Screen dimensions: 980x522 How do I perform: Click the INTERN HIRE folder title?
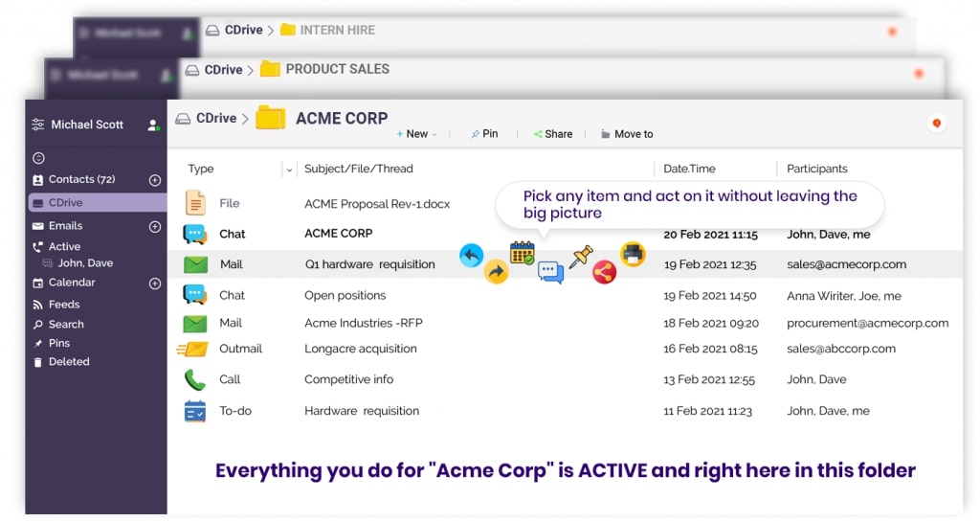[x=338, y=30]
